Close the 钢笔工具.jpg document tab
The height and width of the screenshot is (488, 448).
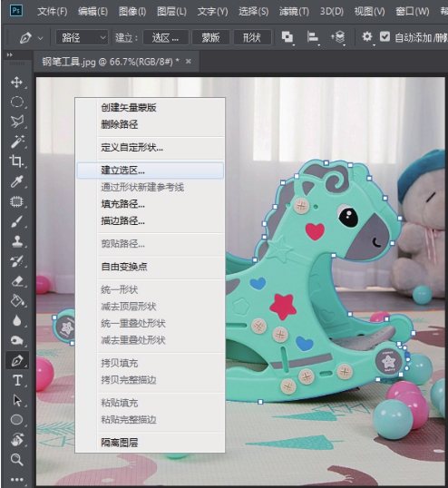tap(189, 62)
